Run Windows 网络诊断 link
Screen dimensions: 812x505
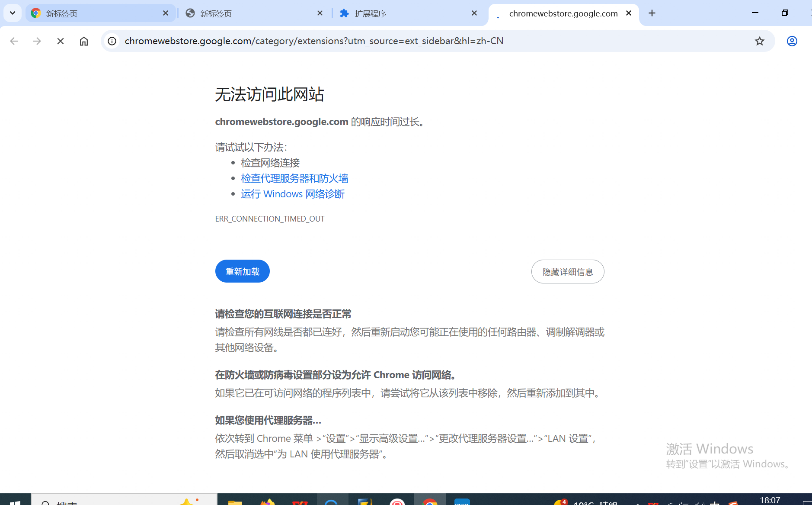coord(293,194)
